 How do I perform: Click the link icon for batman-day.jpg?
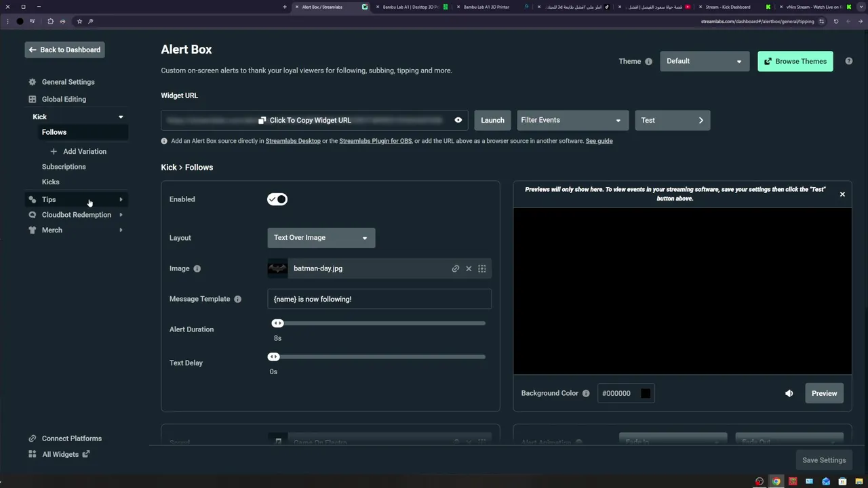pyautogui.click(x=456, y=268)
